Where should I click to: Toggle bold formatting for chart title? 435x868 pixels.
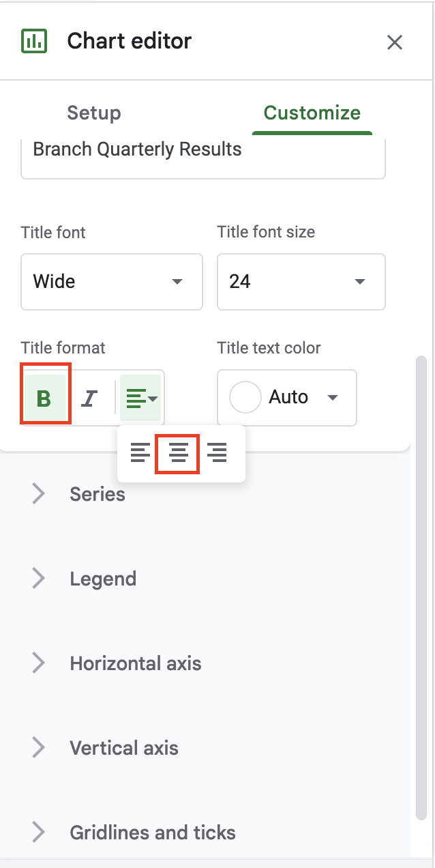point(44,398)
